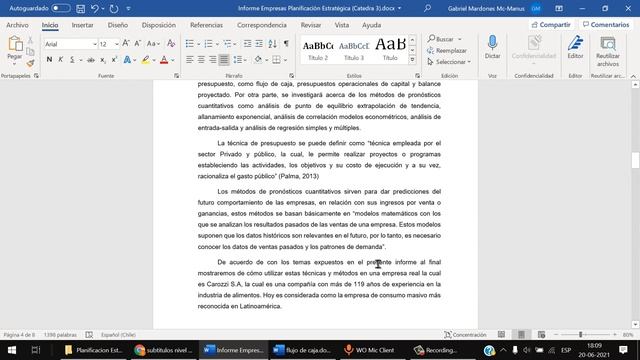
Task: Search using the magnifier in title bar
Action: (427, 8)
